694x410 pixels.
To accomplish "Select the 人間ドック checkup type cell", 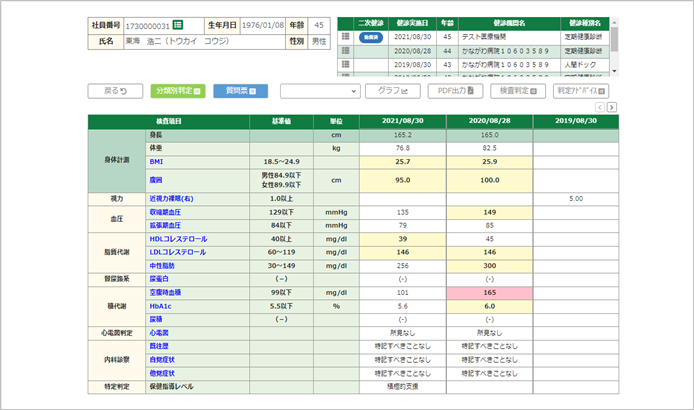I will (585, 65).
